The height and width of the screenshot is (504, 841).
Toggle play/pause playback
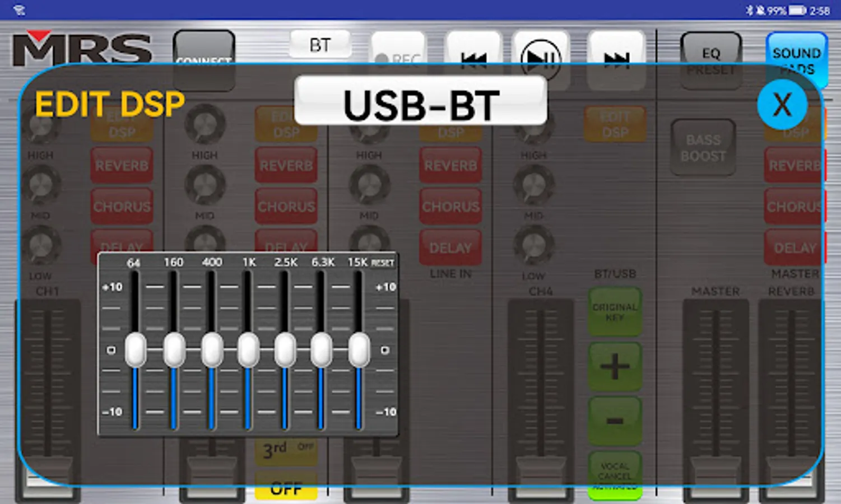point(541,59)
